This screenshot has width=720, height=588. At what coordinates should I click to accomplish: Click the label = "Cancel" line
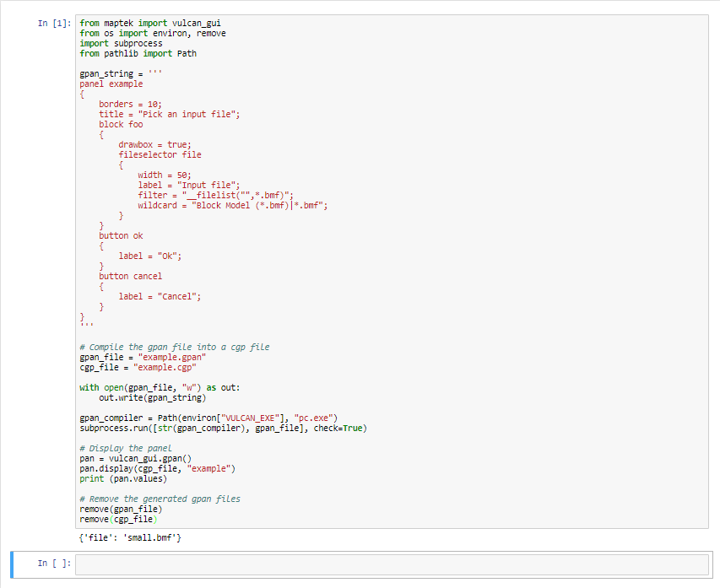click(160, 296)
